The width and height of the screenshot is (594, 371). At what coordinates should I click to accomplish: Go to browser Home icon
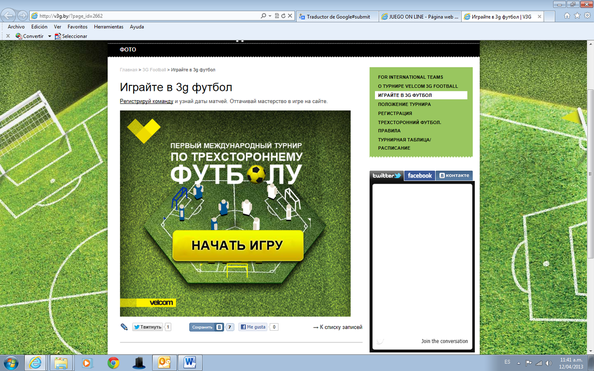click(567, 16)
